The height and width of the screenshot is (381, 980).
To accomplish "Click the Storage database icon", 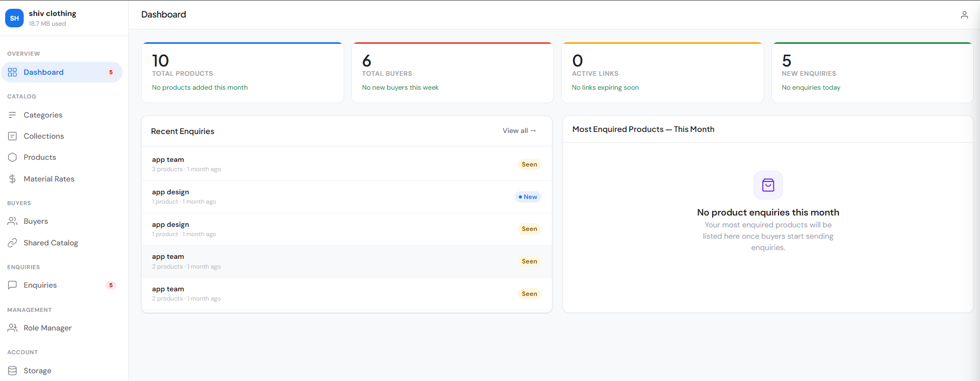I will 12,371.
